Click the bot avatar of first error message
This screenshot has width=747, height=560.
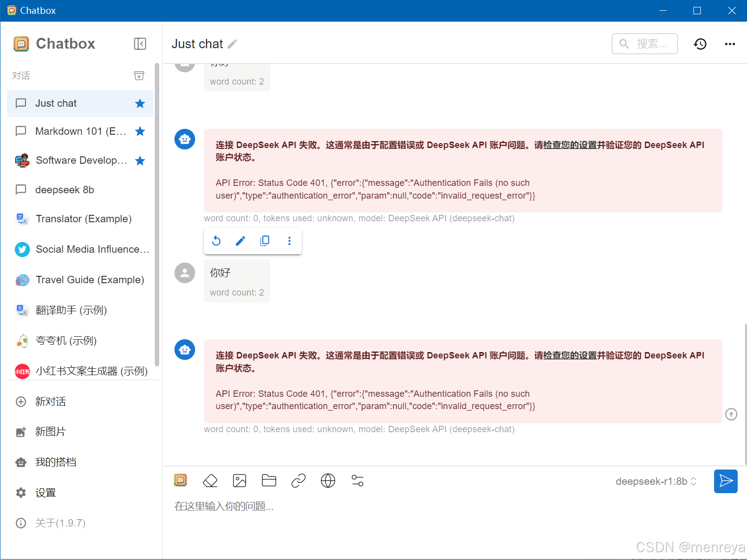tap(185, 139)
